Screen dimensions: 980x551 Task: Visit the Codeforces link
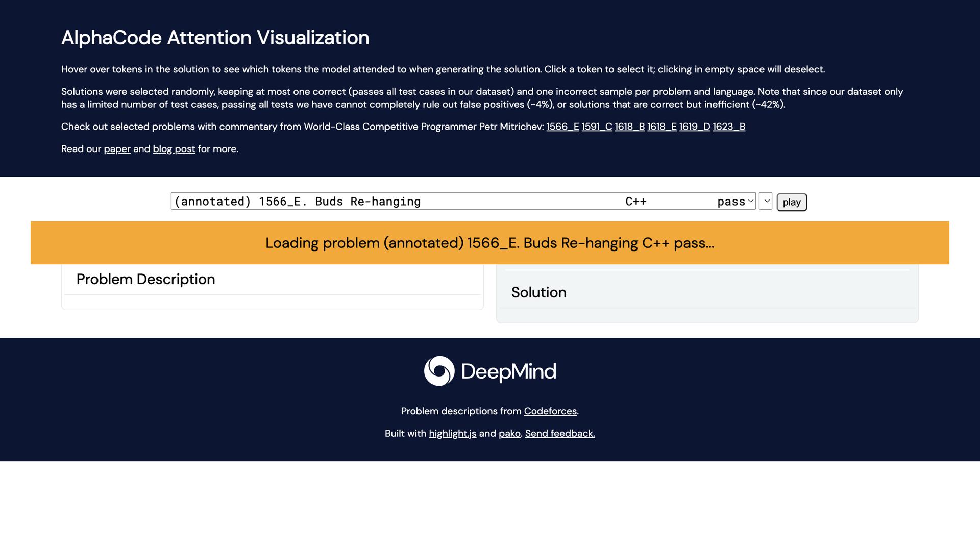click(550, 411)
